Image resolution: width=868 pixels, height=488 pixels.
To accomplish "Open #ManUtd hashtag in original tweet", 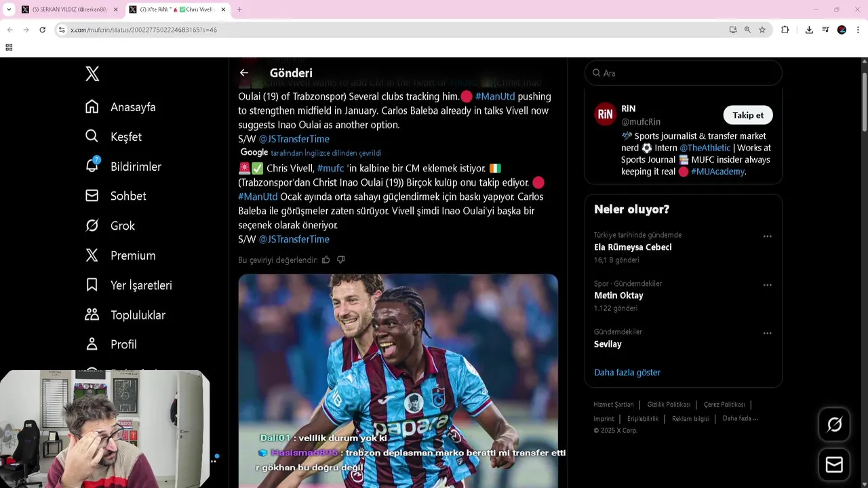I will (x=495, y=96).
